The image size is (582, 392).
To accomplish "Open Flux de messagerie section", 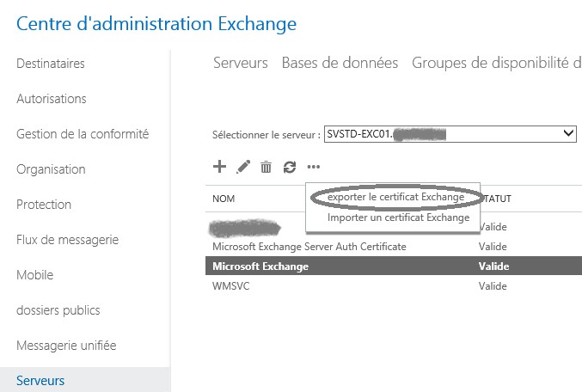I will click(68, 240).
